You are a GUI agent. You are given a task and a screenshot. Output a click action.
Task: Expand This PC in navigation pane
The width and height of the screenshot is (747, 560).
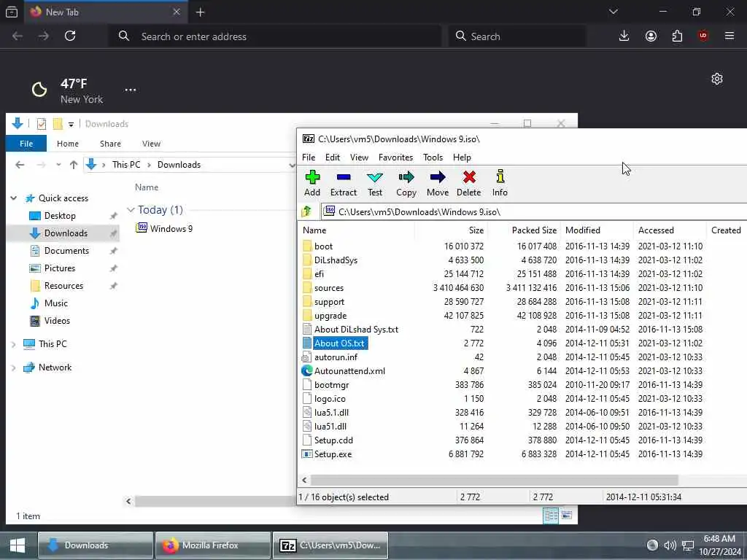tap(13, 344)
